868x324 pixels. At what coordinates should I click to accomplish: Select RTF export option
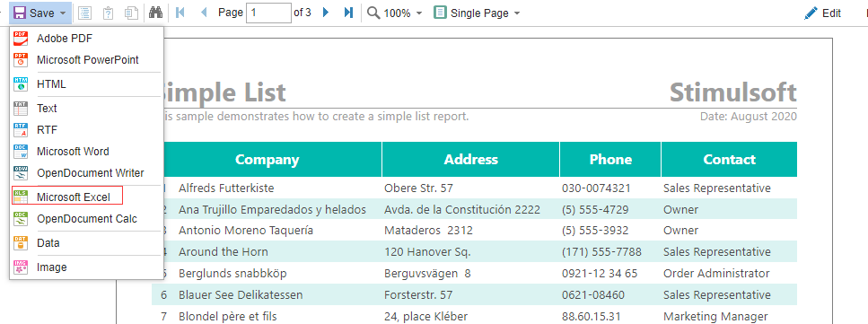click(86, 129)
